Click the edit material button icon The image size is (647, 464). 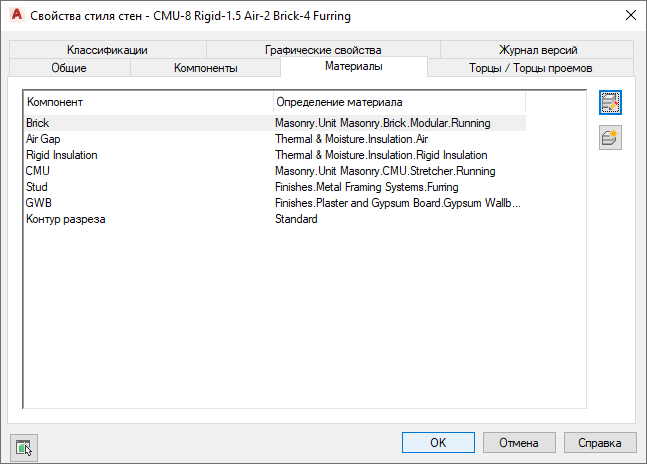click(x=610, y=103)
